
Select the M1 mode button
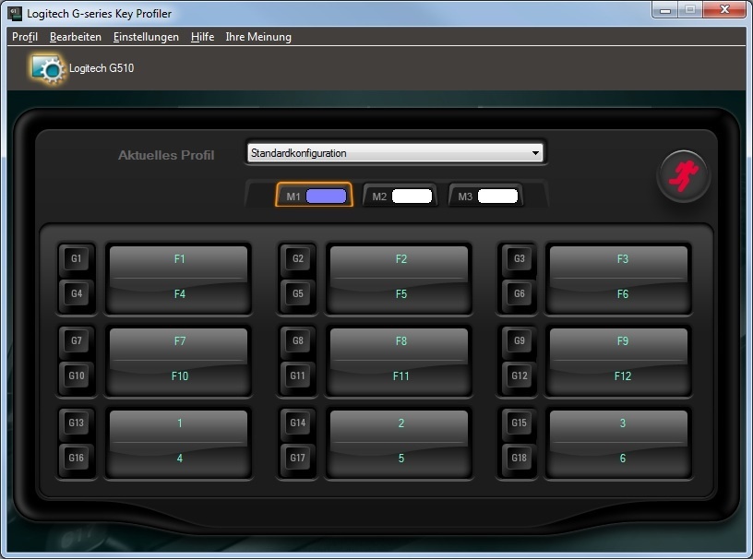pos(314,196)
